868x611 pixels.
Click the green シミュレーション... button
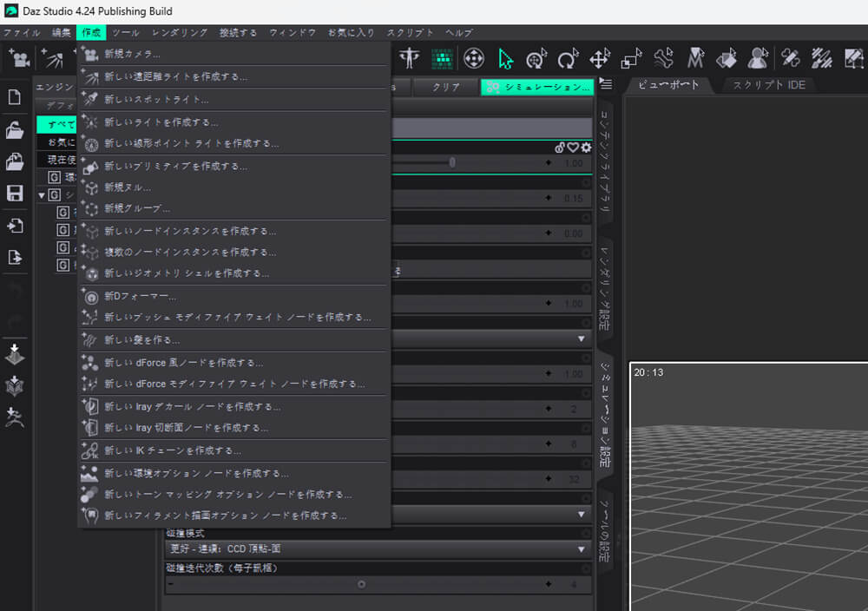tap(537, 87)
